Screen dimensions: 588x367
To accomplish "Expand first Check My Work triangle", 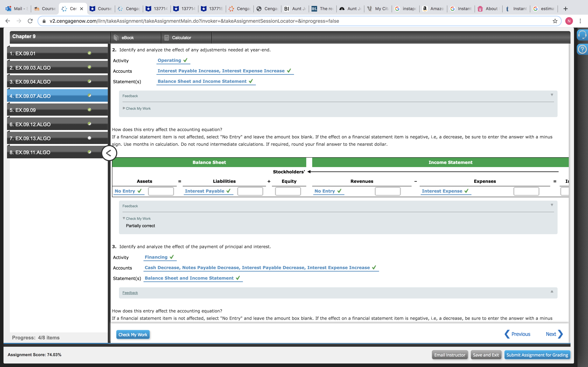I will pyautogui.click(x=124, y=108).
